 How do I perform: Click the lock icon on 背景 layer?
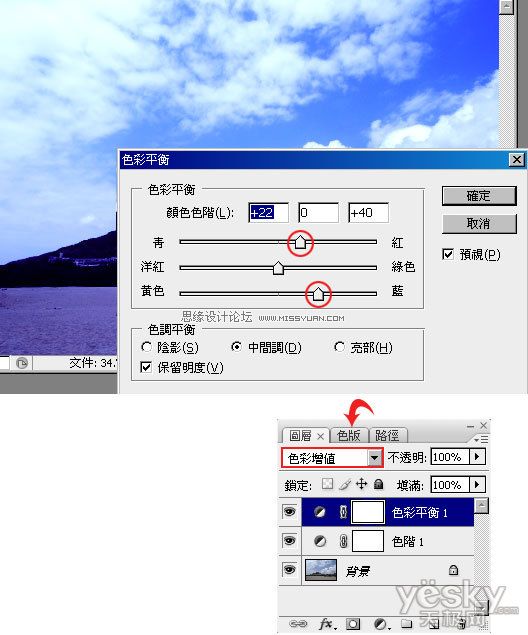tap(453, 570)
